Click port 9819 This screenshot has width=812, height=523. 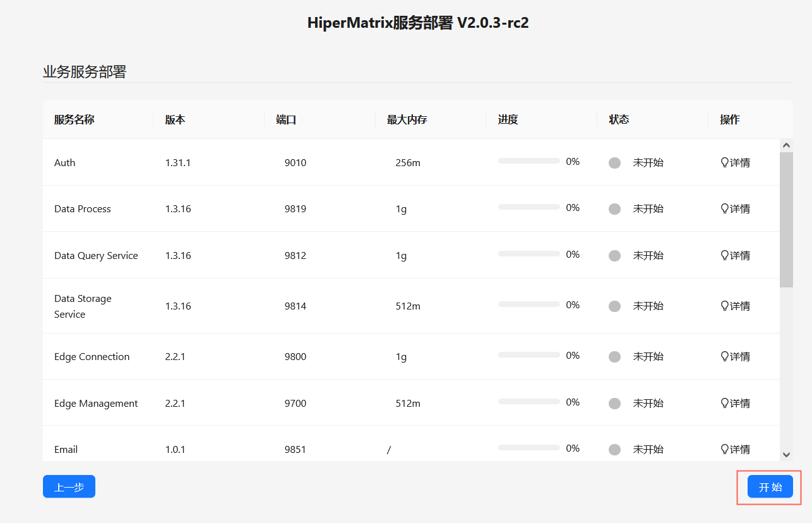pos(296,208)
